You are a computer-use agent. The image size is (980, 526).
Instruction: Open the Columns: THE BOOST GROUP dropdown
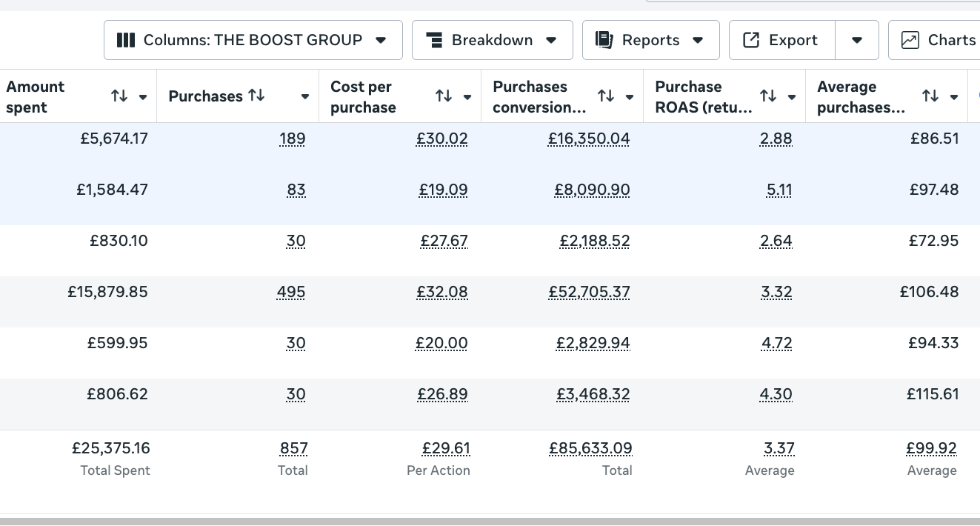[x=253, y=40]
